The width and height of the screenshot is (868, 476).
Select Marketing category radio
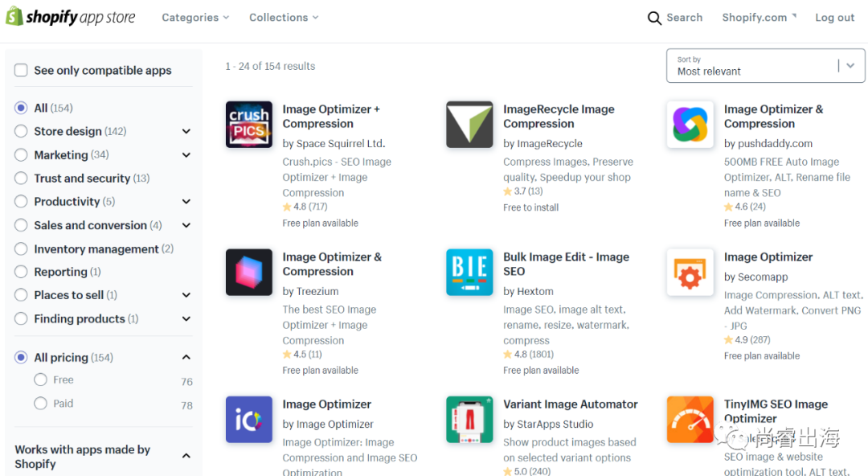point(21,154)
